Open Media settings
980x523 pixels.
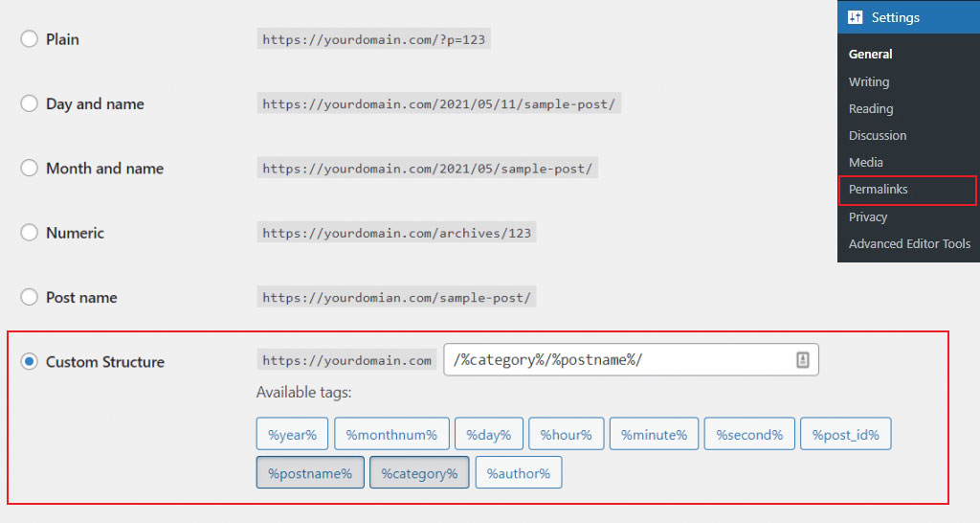coord(865,162)
